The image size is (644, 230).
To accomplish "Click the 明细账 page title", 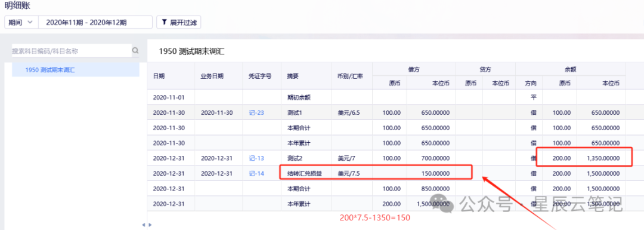I will click(17, 5).
